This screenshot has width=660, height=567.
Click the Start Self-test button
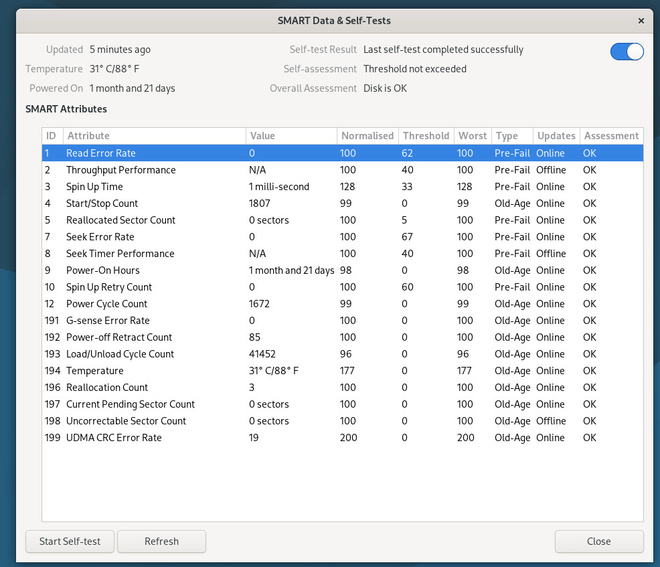[70, 541]
